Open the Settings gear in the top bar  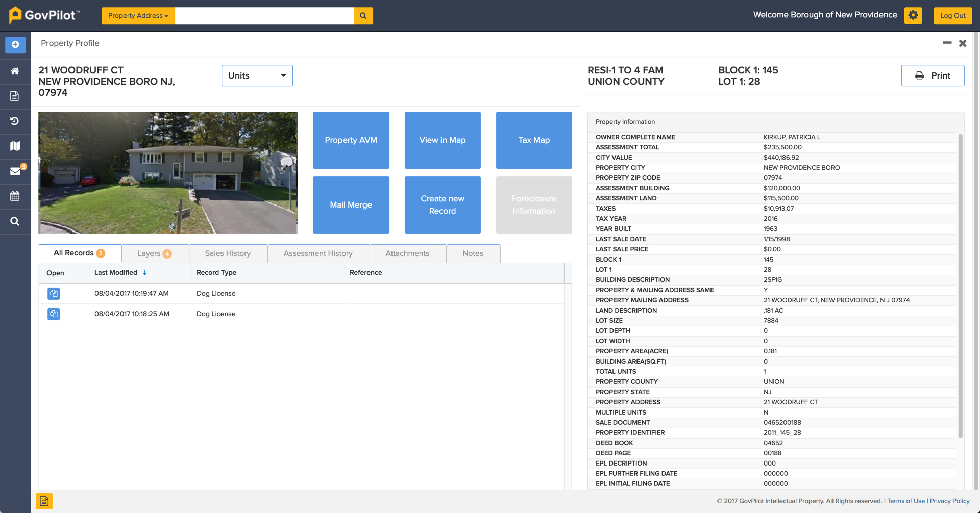[x=913, y=15]
